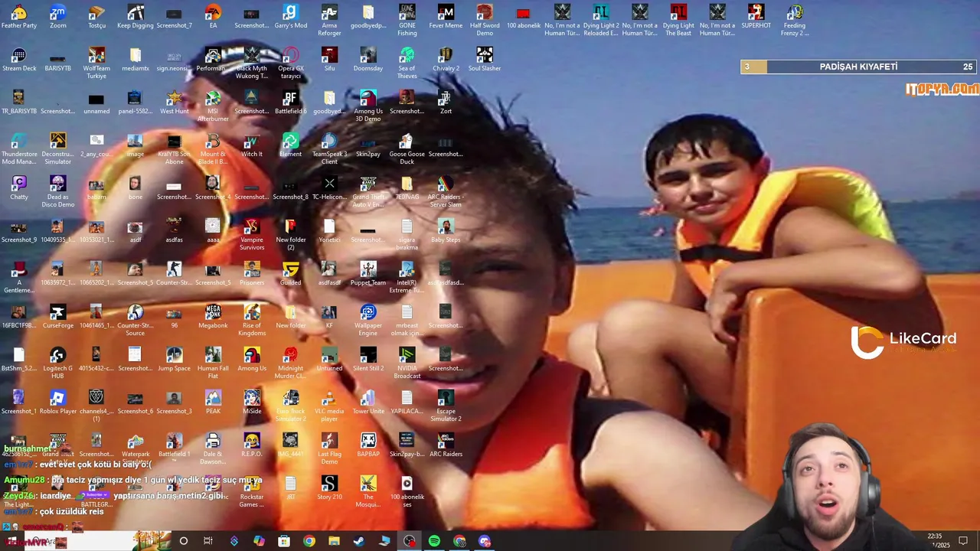Select the Vampire Survivors icon
The image size is (980, 551).
(252, 227)
